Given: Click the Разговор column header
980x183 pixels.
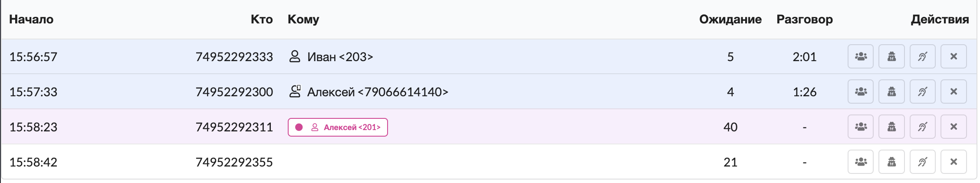Looking at the screenshot, I should [804, 20].
